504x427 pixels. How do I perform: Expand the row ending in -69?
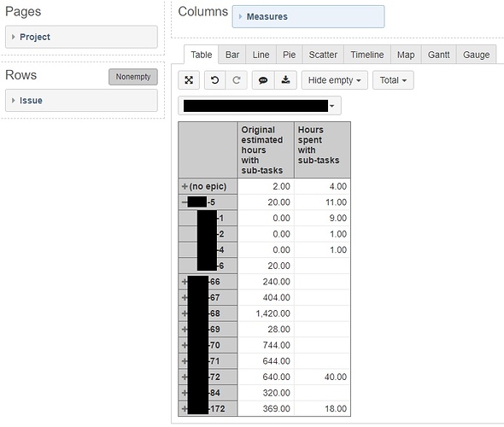pyautogui.click(x=185, y=330)
